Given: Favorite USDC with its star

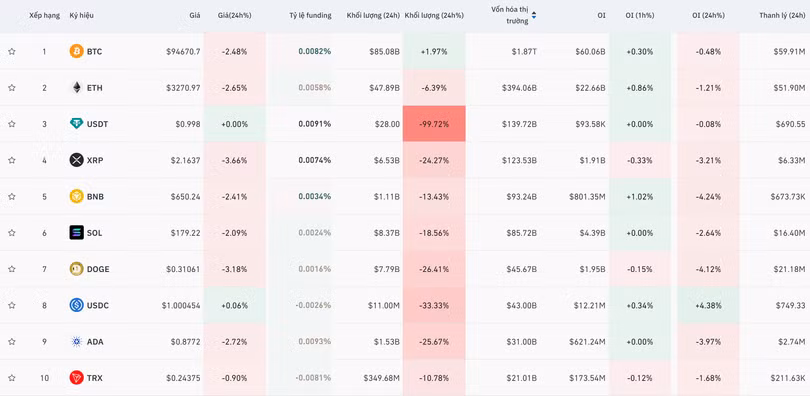Looking at the screenshot, I should click(11, 305).
